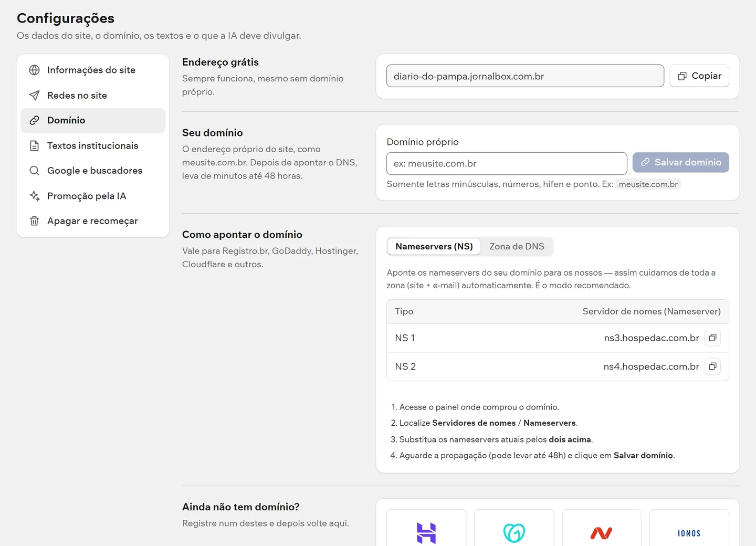756x546 pixels.
Task: Click the paper plane Redes no site icon
Action: coord(35,95)
